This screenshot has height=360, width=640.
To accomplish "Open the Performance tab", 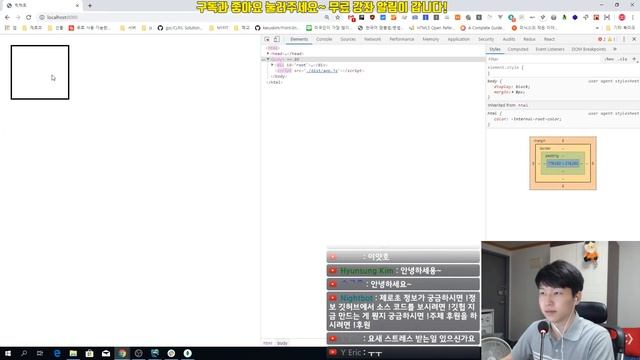I will pyautogui.click(x=402, y=39).
